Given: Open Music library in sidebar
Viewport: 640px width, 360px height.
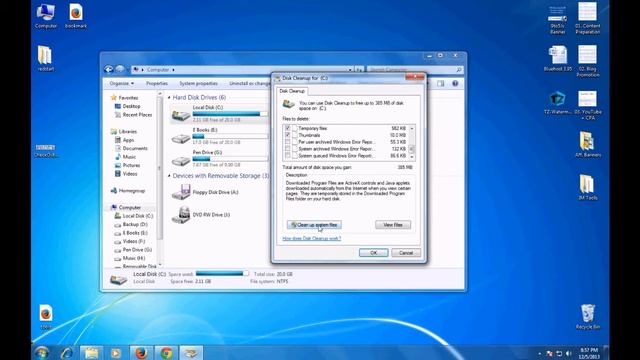Looking at the screenshot, I should (129, 157).
